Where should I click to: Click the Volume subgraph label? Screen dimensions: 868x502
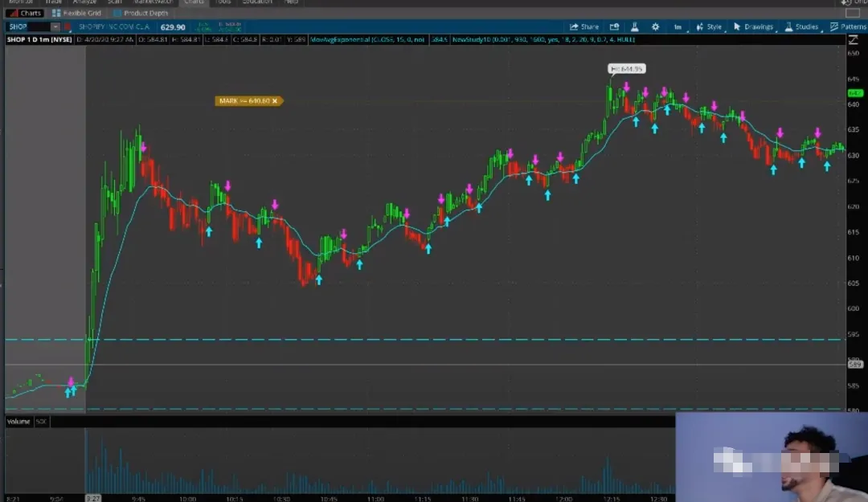pos(18,421)
